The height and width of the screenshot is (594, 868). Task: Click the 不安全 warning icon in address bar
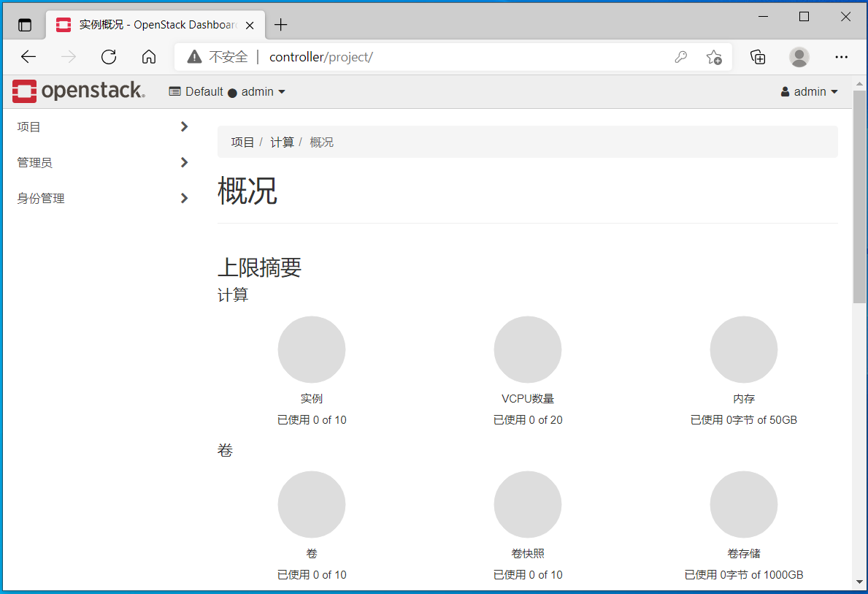pos(194,56)
